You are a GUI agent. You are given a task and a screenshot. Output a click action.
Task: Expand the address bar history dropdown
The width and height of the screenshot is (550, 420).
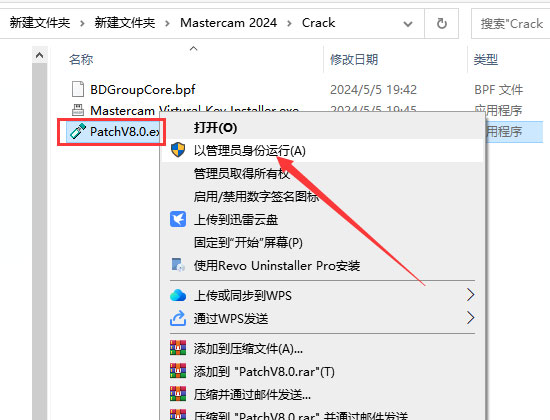(x=408, y=24)
